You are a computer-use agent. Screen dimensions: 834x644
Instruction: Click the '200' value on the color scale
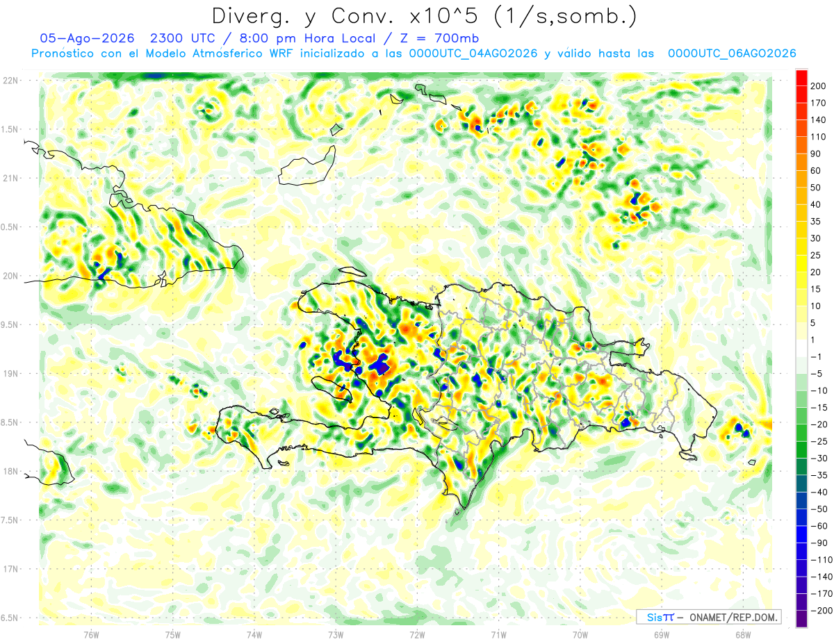tap(818, 85)
